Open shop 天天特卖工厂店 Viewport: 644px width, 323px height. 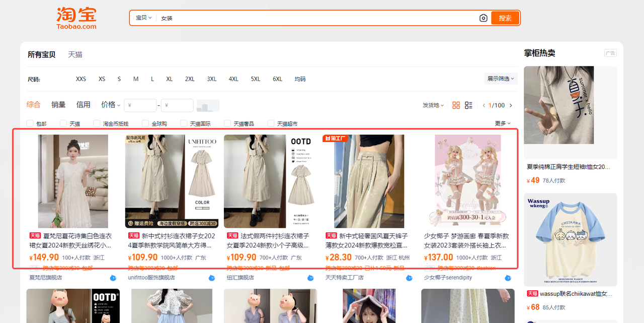click(x=345, y=278)
